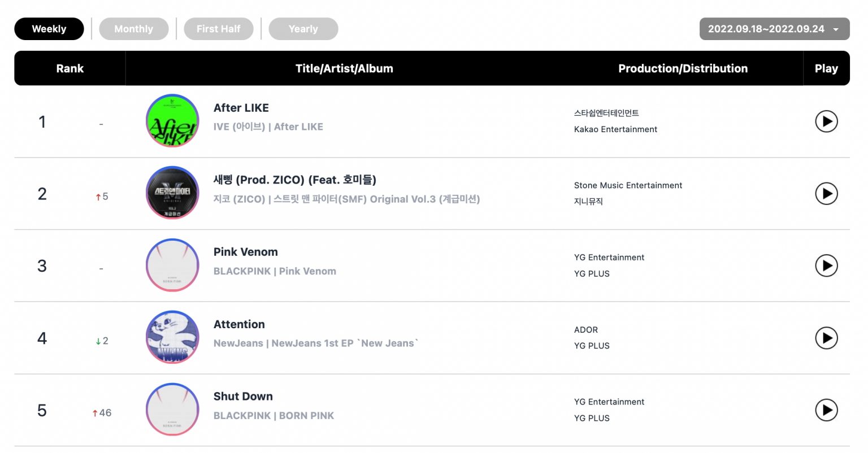Open the Shut Down album cover
The image size is (868, 453).
coord(172,410)
